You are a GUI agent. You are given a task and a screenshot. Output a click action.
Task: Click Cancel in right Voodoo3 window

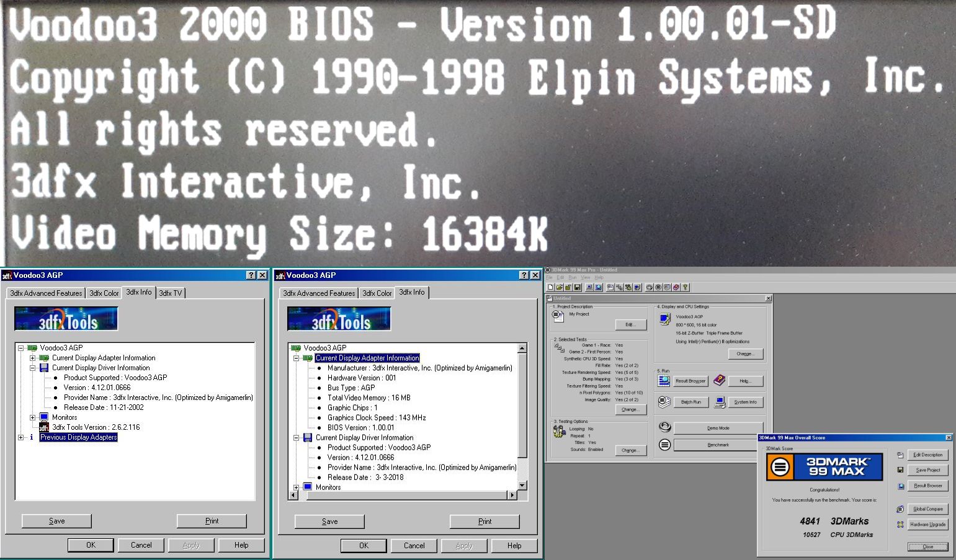[414, 545]
